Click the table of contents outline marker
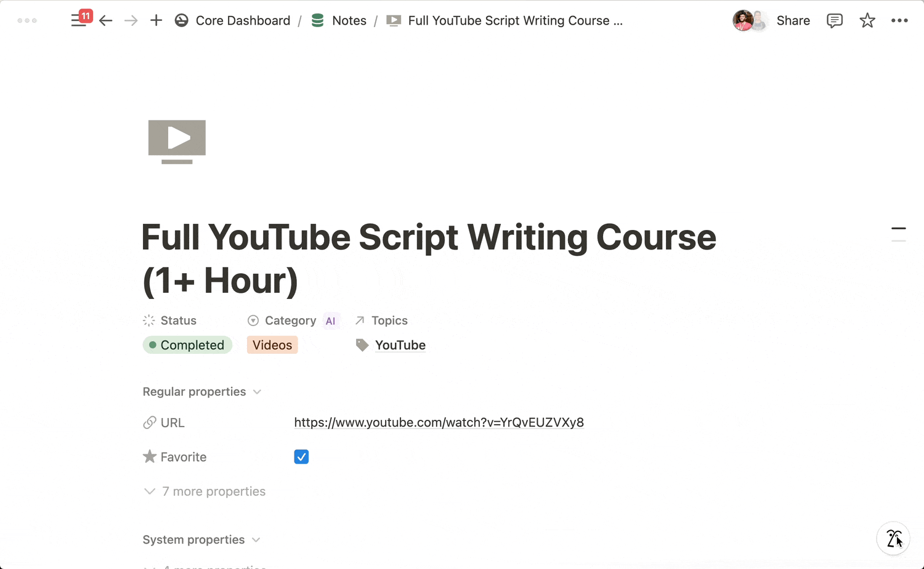 click(x=899, y=234)
